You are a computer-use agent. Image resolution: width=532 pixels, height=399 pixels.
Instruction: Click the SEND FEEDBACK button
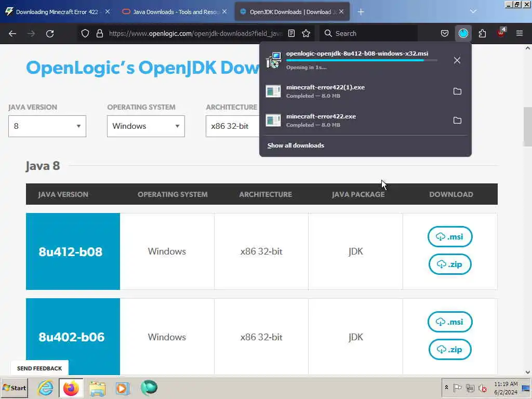[39, 368]
